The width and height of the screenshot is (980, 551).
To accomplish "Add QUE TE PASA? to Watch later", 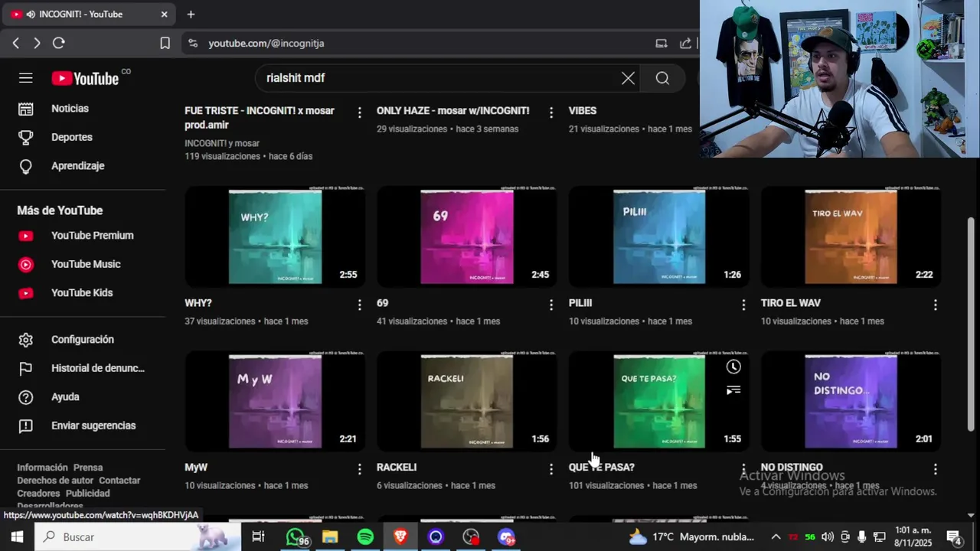I will [x=733, y=367].
